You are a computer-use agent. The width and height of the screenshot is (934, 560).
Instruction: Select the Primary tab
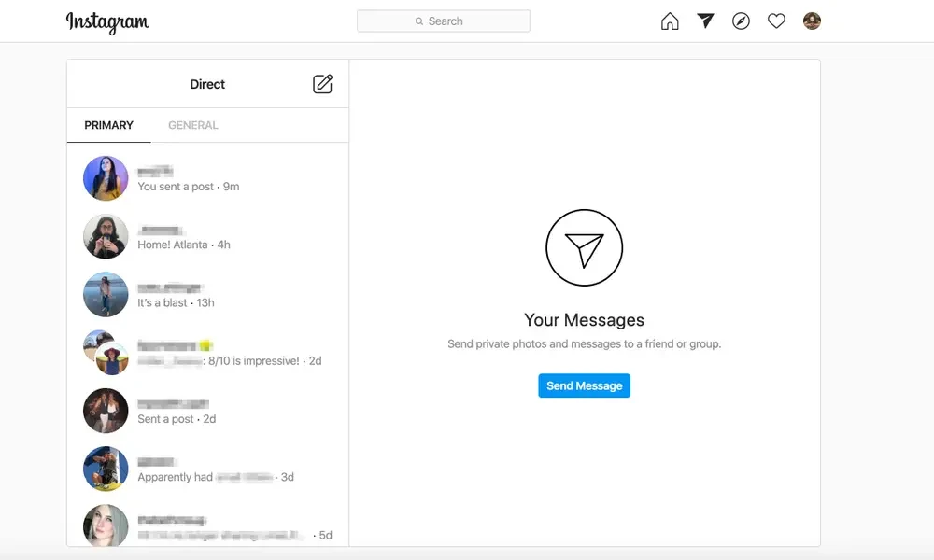pos(108,124)
